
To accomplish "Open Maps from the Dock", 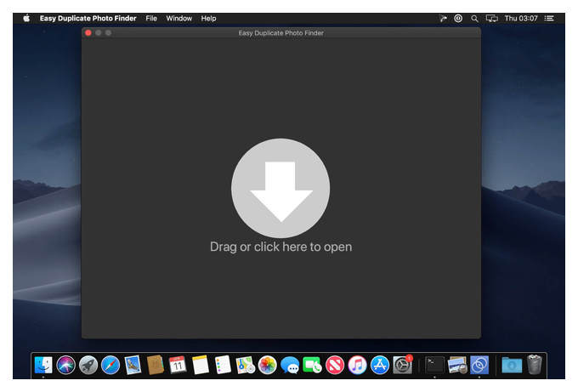I will tap(245, 365).
